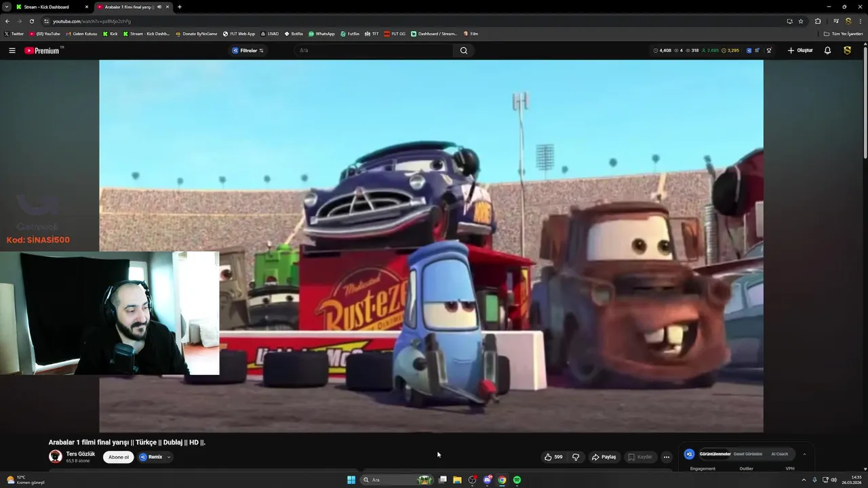Open the Chrome three-dot menu

[860, 21]
